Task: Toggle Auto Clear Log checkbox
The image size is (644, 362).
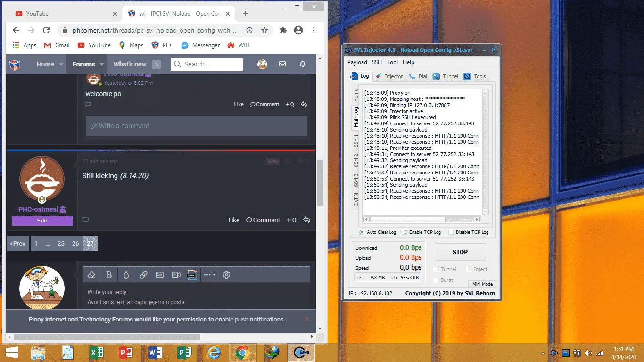Action: pos(362,232)
